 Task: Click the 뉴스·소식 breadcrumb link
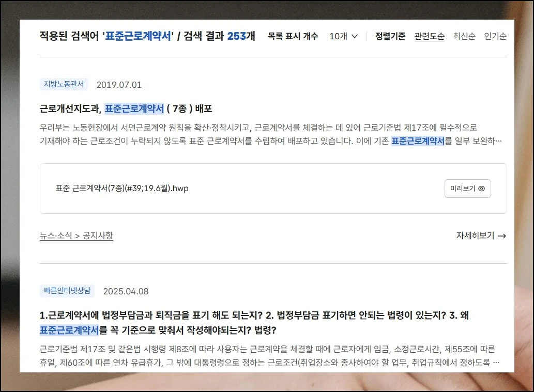(57, 235)
